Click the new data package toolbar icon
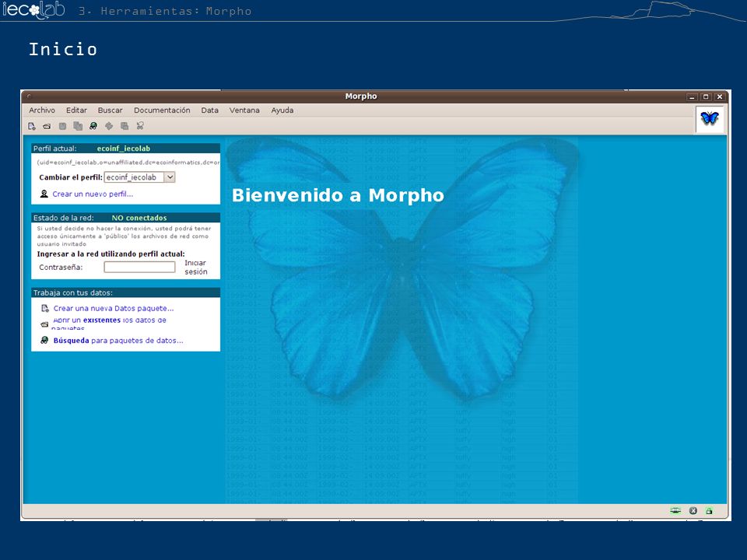Viewport: 747px width, 560px height. click(32, 126)
